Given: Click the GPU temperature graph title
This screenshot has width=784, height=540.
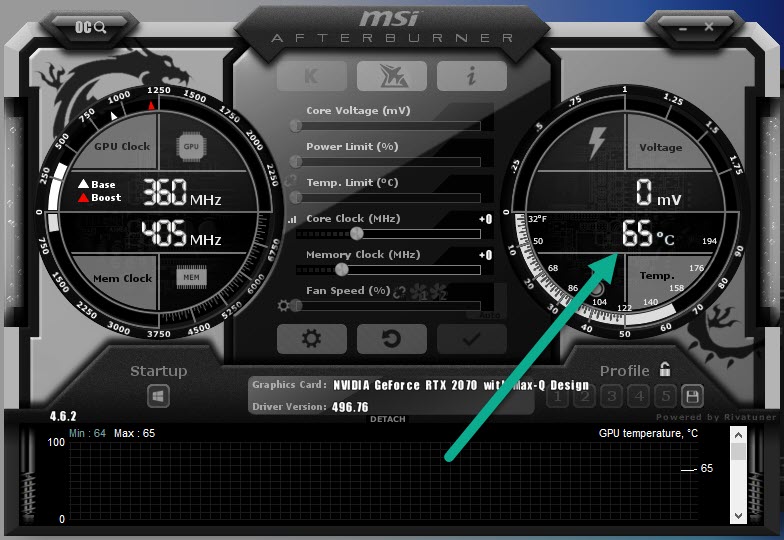Looking at the screenshot, I should (648, 434).
